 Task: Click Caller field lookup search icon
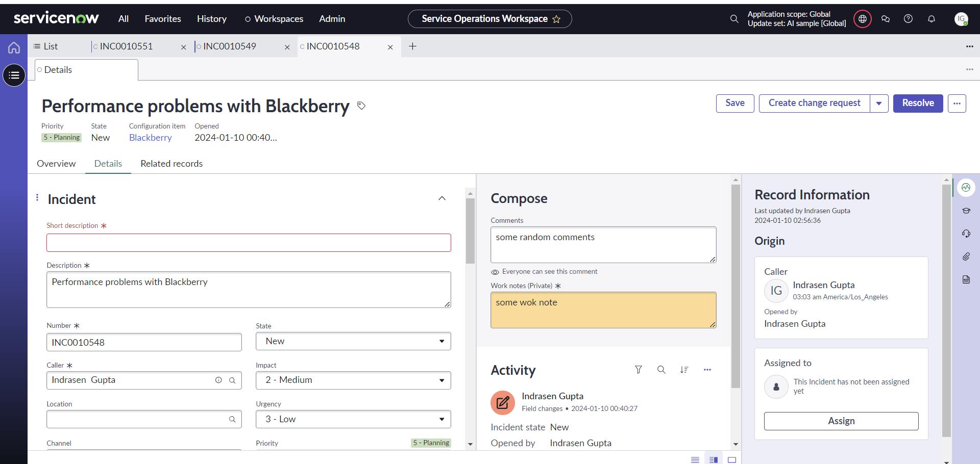tap(232, 380)
